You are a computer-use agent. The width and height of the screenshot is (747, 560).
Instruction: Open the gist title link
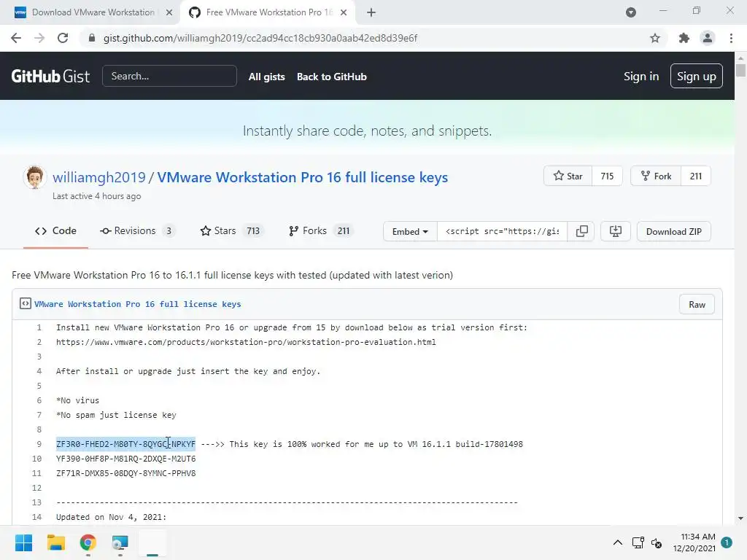[x=303, y=177]
